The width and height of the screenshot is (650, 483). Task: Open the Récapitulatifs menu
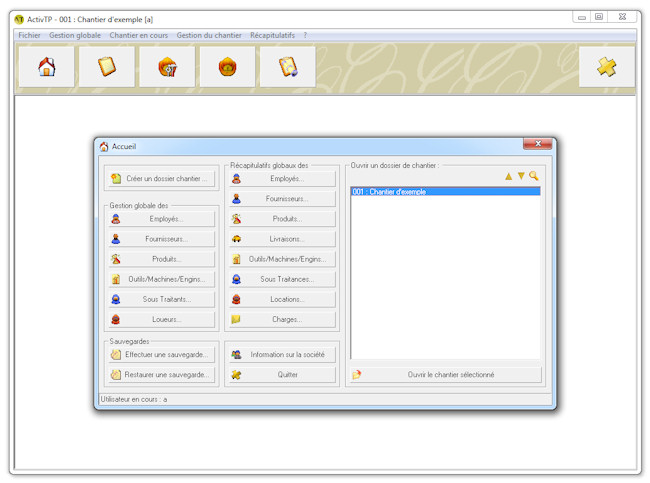(272, 35)
